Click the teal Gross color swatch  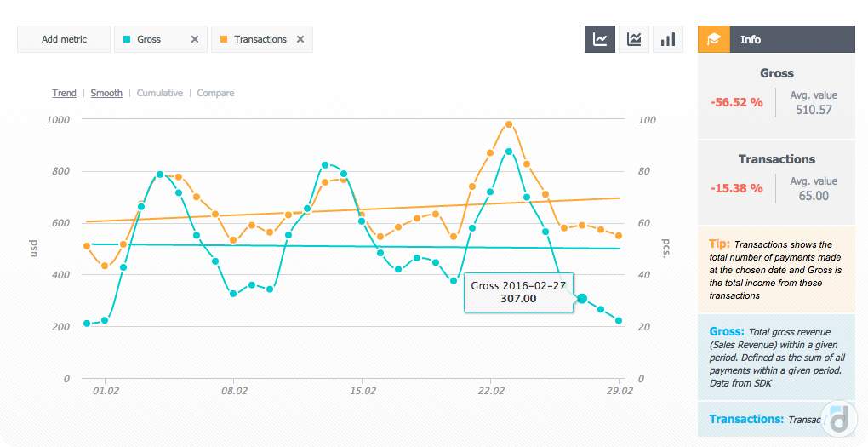coord(127,39)
